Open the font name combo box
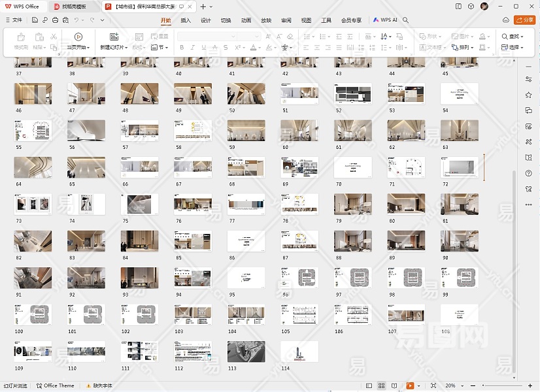This screenshot has width=540, height=392. [x=207, y=37]
